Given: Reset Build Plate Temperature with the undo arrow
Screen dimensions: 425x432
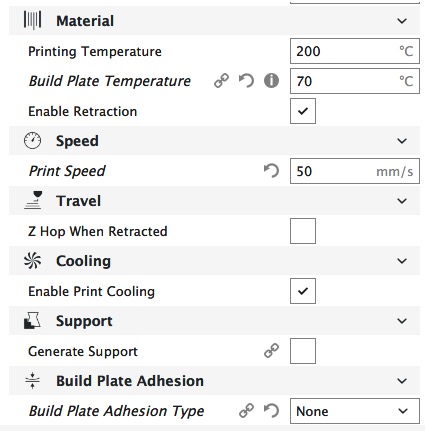Looking at the screenshot, I should click(246, 81).
